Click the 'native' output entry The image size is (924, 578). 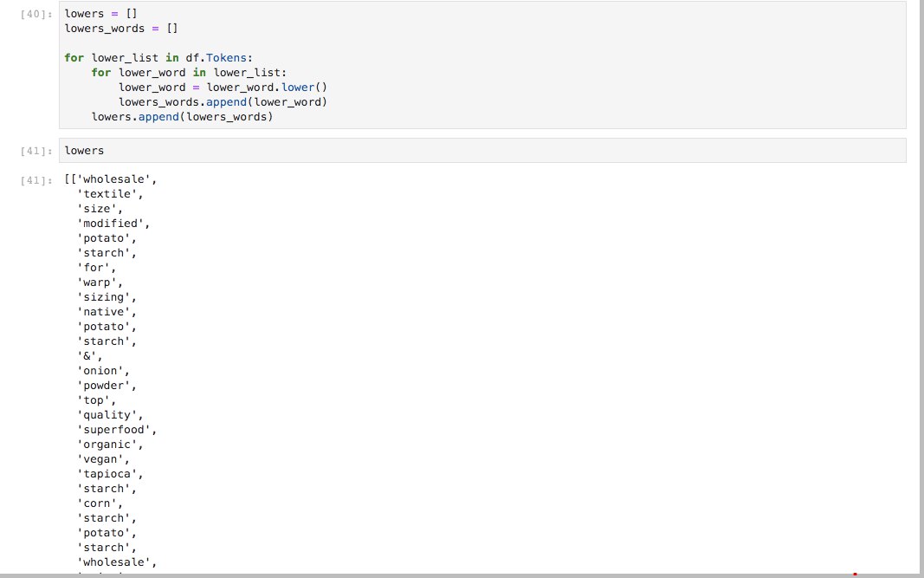pyautogui.click(x=107, y=312)
